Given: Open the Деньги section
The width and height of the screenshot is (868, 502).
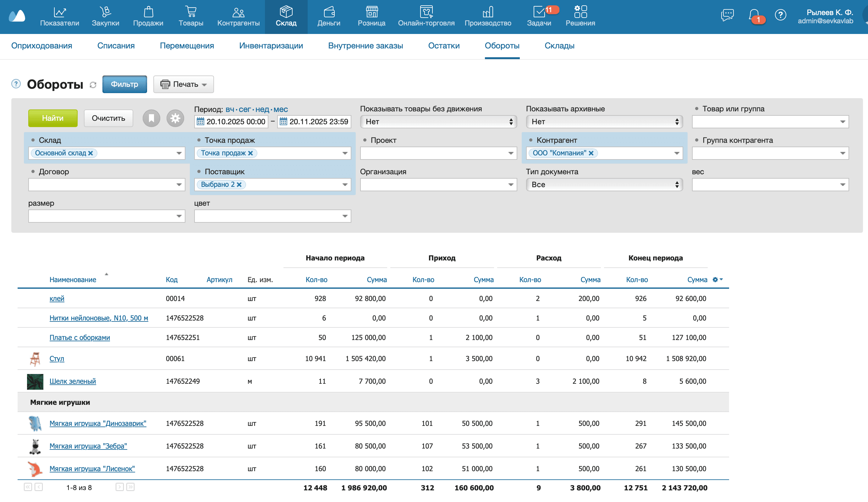Looking at the screenshot, I should 329,17.
